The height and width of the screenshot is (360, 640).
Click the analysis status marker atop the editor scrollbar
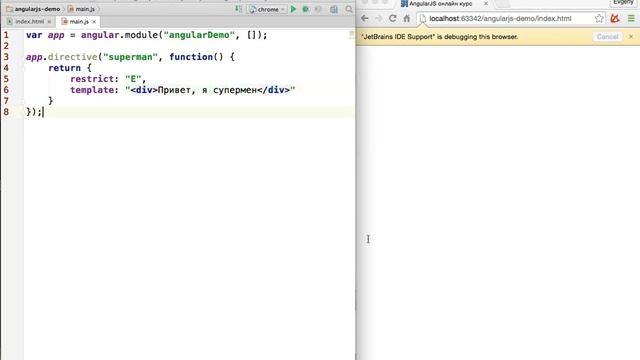[x=351, y=34]
